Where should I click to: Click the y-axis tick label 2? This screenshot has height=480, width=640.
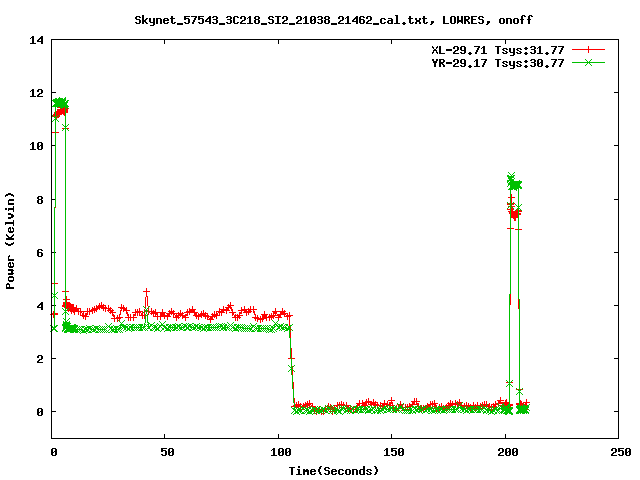pos(40,359)
